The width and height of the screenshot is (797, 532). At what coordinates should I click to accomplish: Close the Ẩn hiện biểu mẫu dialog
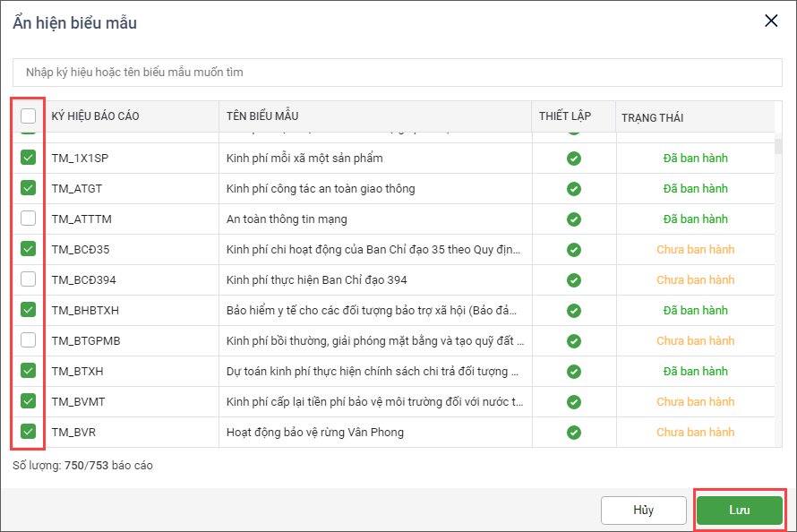(x=770, y=21)
